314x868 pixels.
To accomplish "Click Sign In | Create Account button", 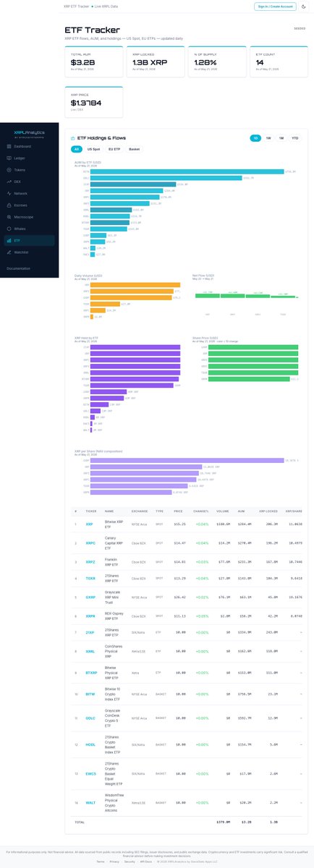I will 275,7.
